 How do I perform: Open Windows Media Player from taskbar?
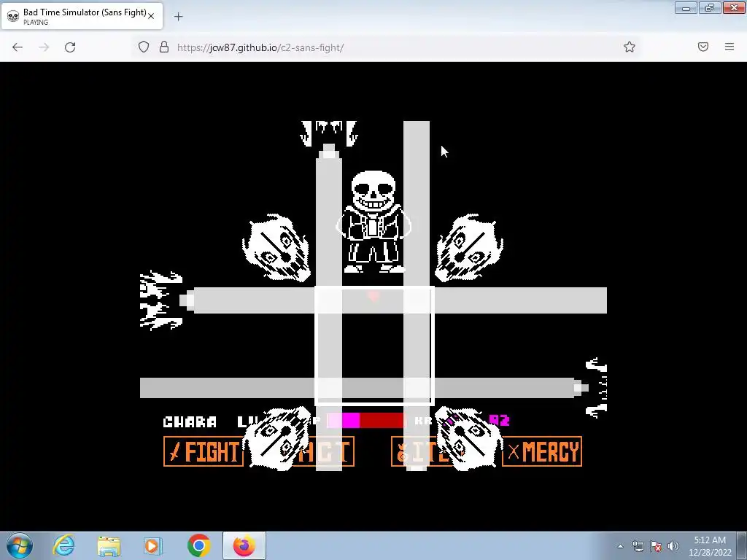[x=152, y=545]
